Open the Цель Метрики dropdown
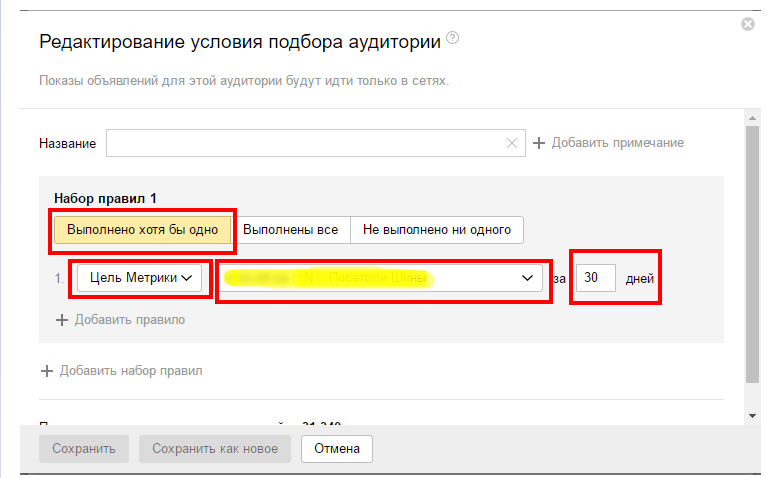Screen dimensions: 767x478 [x=140, y=278]
